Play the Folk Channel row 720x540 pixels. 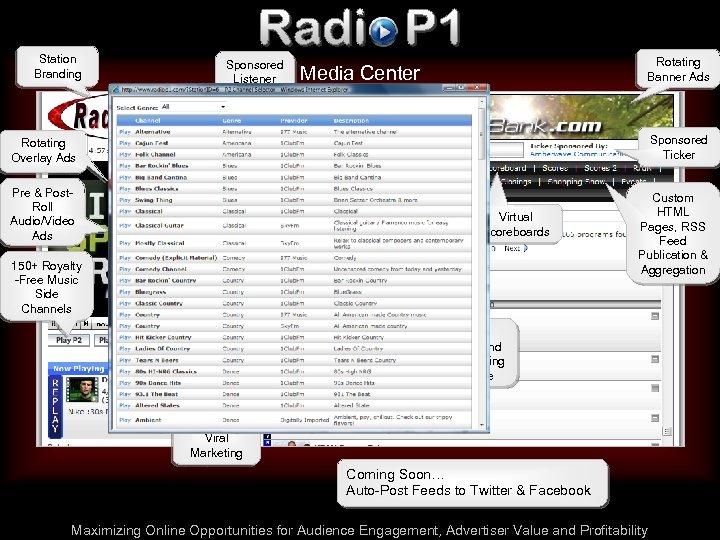coord(125,155)
